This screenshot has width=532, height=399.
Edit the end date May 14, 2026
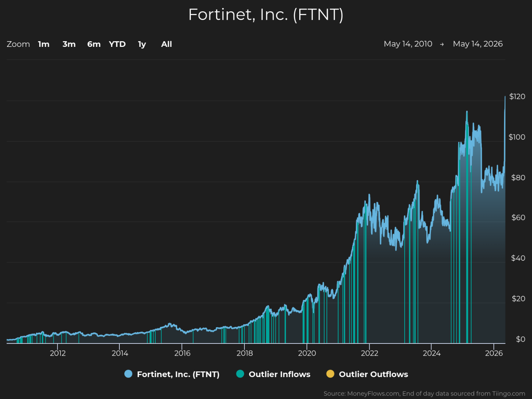[478, 44]
